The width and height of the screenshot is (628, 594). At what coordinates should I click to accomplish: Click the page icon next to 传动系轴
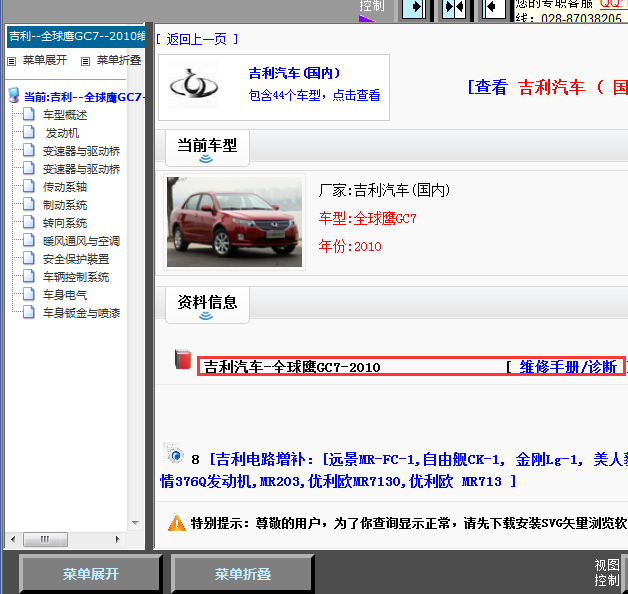(28, 186)
